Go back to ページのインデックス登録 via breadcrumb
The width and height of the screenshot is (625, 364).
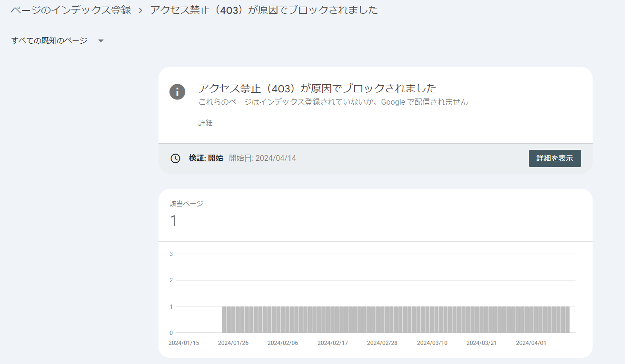tap(70, 10)
